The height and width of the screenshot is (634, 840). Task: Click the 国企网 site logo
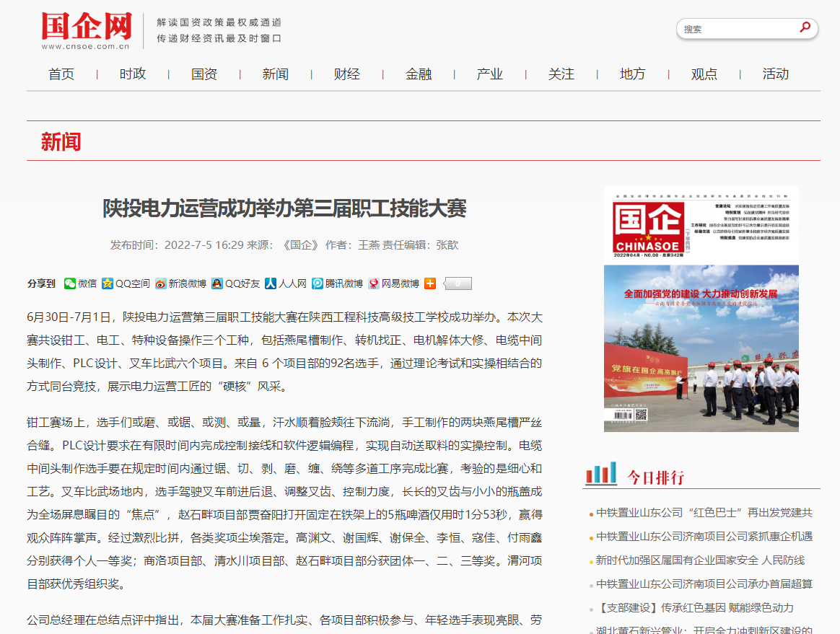pyautogui.click(x=86, y=30)
